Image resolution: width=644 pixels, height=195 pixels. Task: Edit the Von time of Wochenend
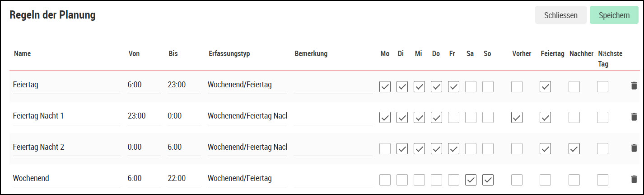click(x=144, y=179)
